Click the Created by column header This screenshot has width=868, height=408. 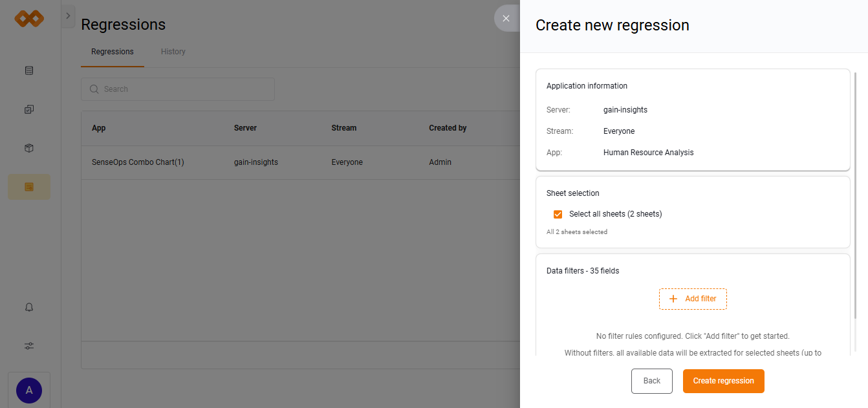448,128
